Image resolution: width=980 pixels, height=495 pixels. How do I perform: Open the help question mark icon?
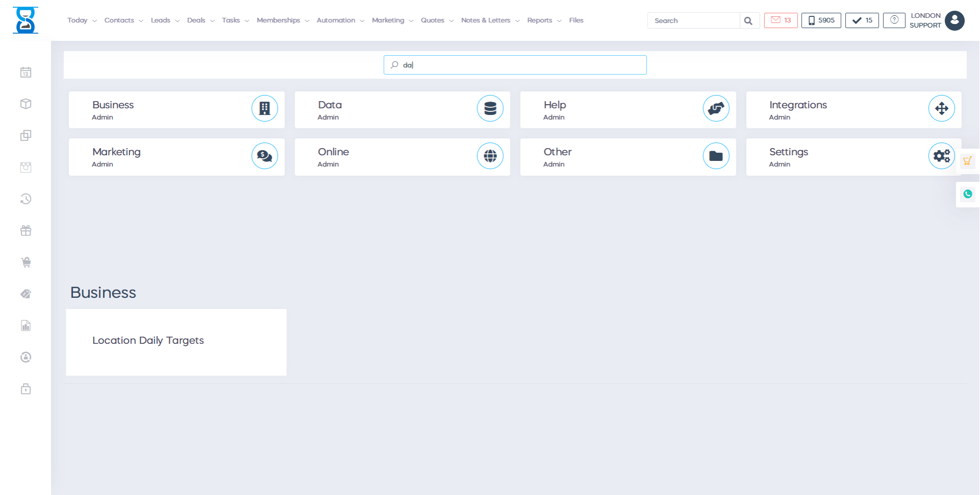[x=894, y=20]
